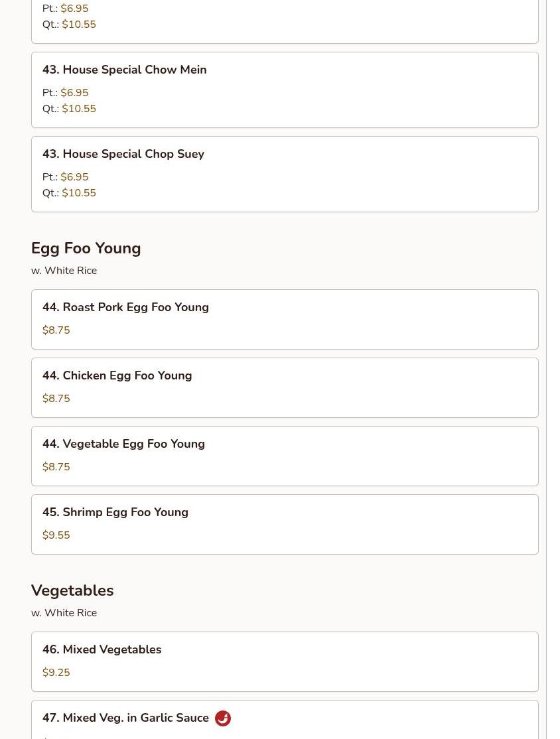The width and height of the screenshot is (560, 739).
Task: Click Chow Mein pint price $6.95
Action: [74, 93]
